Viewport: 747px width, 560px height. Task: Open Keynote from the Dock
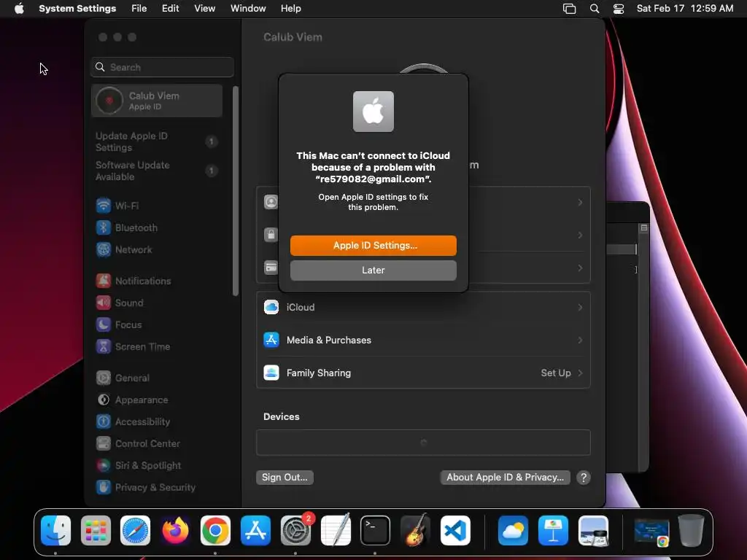553,531
